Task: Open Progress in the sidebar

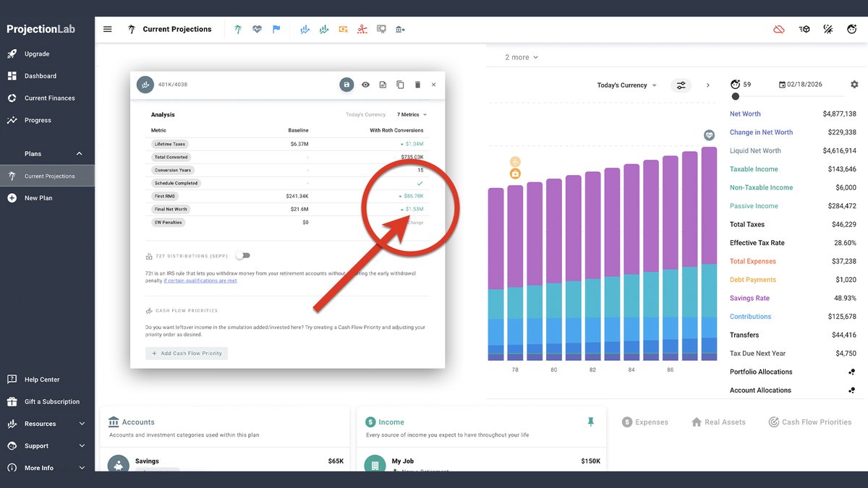Action: pyautogui.click(x=47, y=120)
